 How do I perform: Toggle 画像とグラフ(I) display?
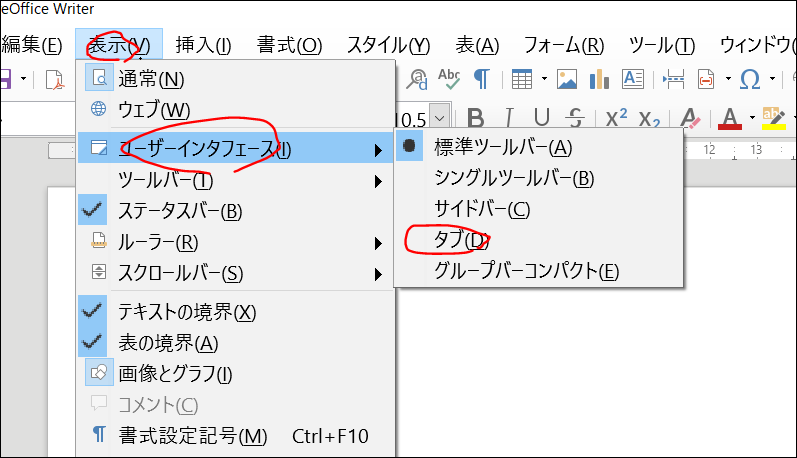coord(236,374)
